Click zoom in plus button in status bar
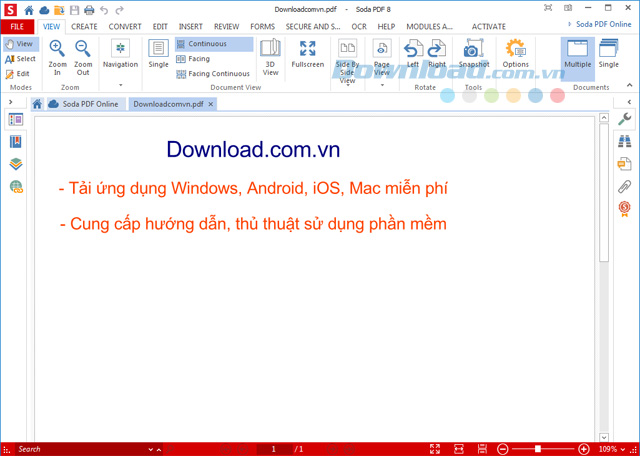This screenshot has height=456, width=640. pos(584,449)
